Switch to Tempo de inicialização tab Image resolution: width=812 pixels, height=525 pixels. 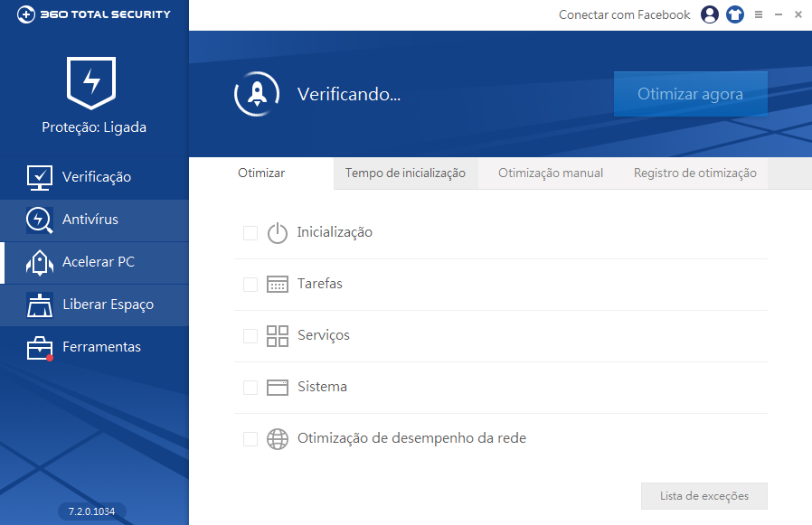[x=405, y=173]
